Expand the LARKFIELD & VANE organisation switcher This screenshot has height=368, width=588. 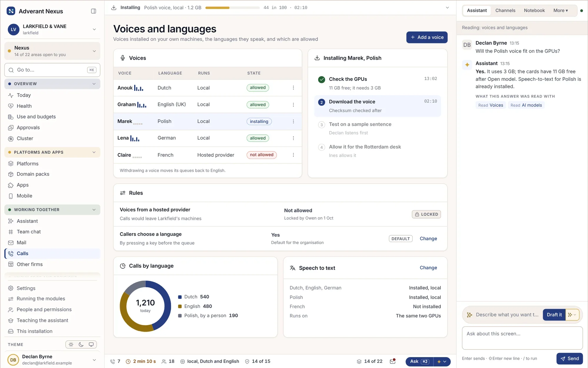pyautogui.click(x=94, y=29)
